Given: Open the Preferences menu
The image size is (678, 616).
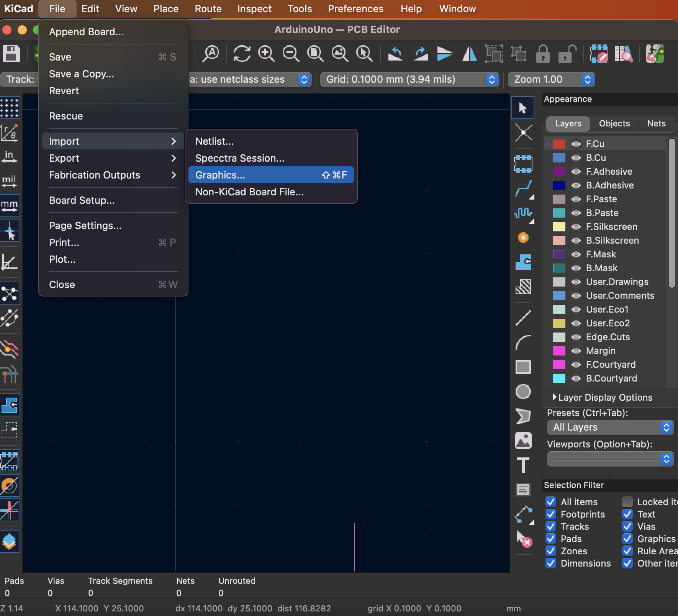Looking at the screenshot, I should point(355,9).
